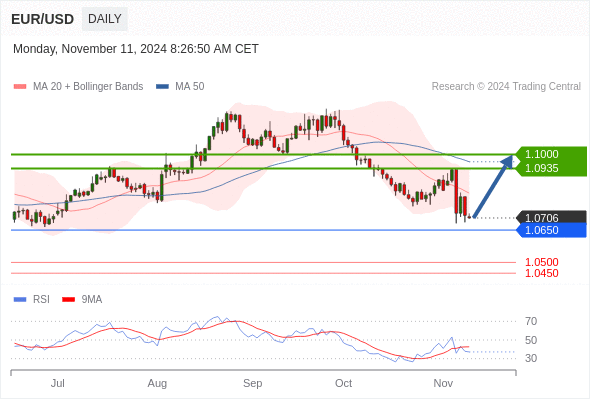Screen dimensions: 590x400
Task: Click the Oct month axis label
Action: [x=344, y=383]
